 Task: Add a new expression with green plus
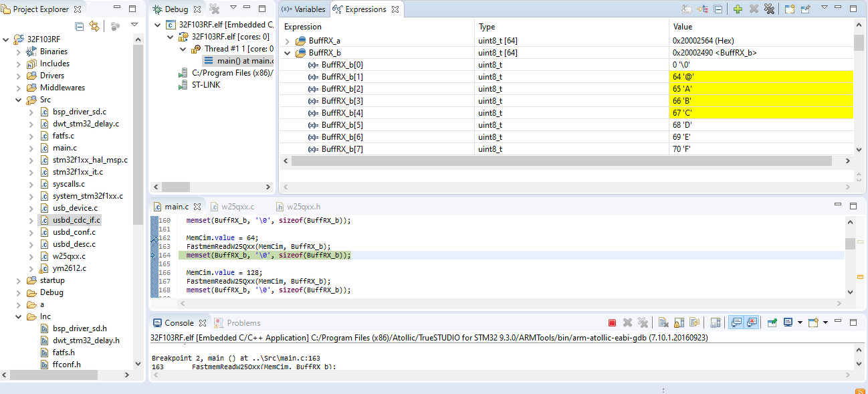(x=738, y=9)
